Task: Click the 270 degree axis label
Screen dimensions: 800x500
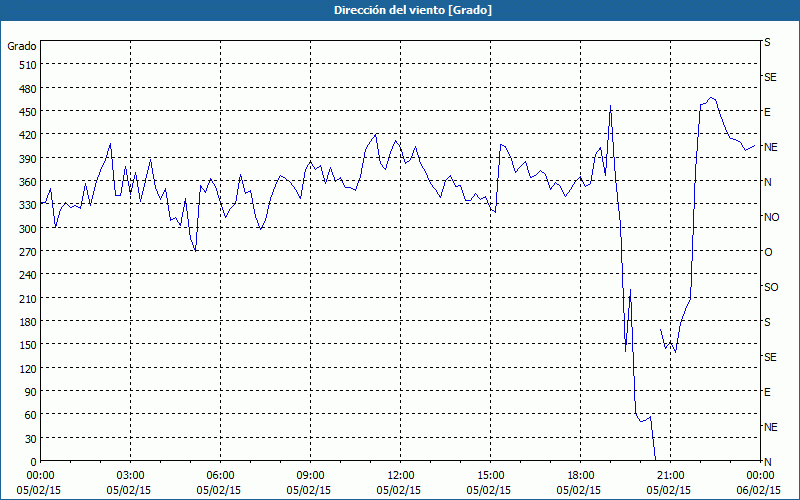Action: pyautogui.click(x=29, y=252)
